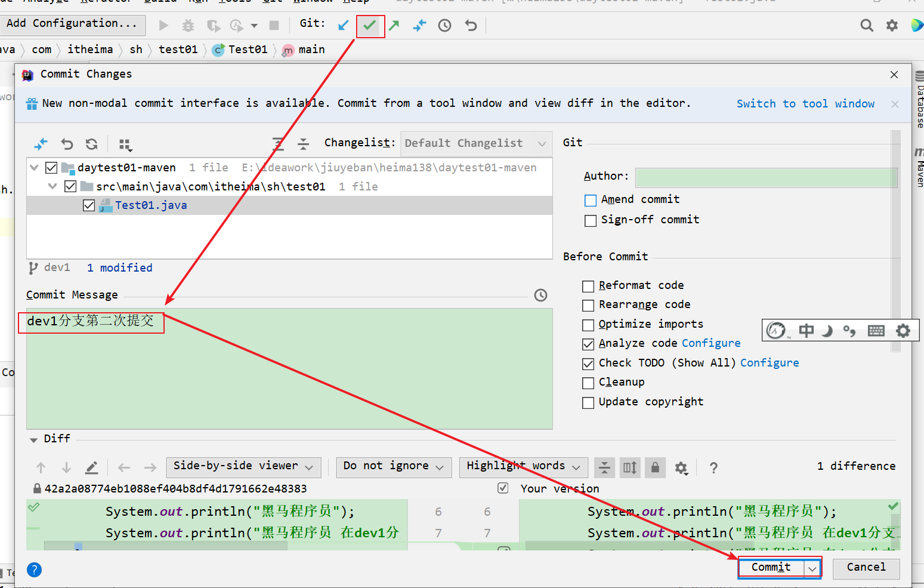
Task: Click the Group By icon in changes toolbar
Action: click(x=125, y=144)
